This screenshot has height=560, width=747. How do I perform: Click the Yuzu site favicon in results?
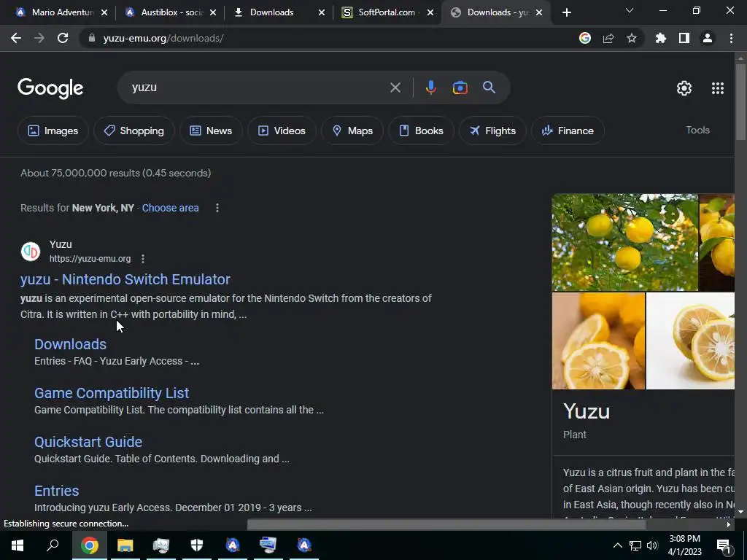[31, 252]
